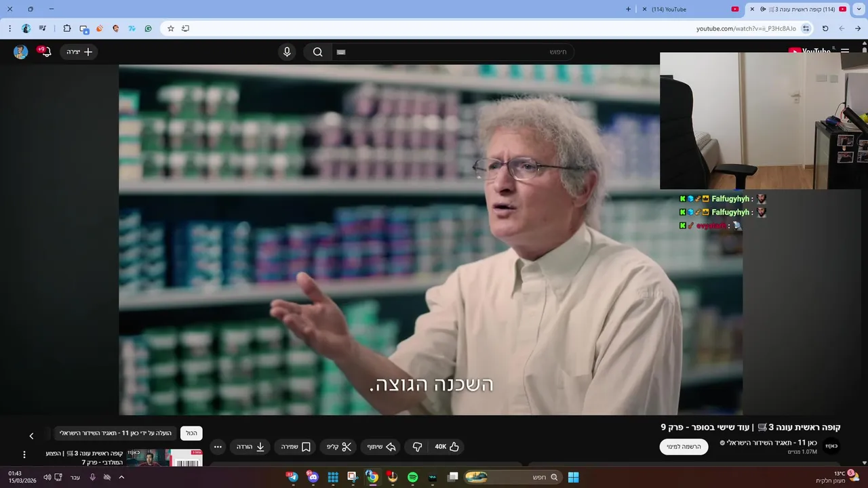Open Chrome from the taskbar

[372, 477]
